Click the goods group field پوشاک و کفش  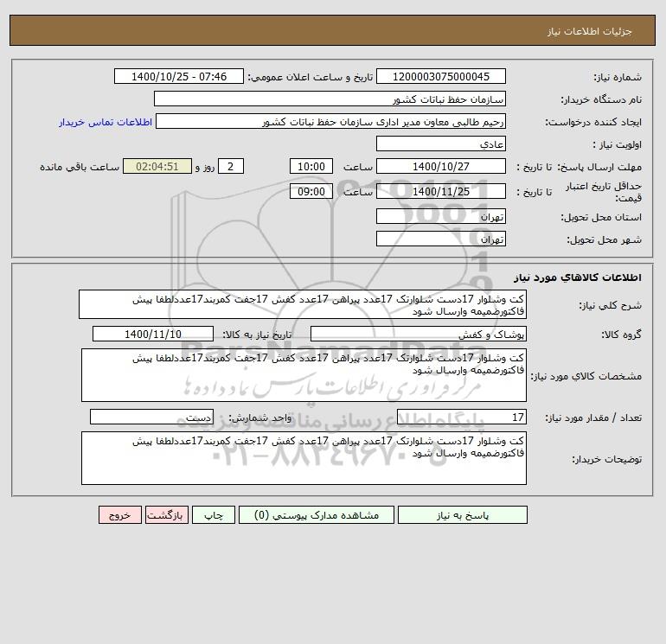419,334
